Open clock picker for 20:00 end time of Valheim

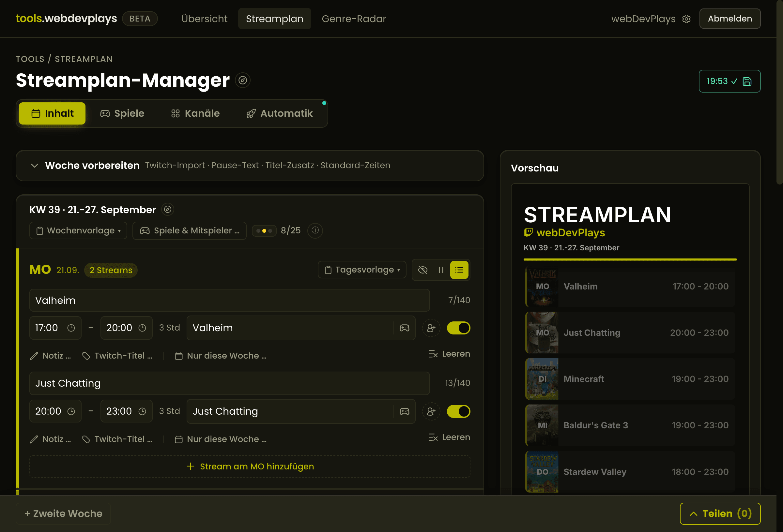tap(143, 328)
